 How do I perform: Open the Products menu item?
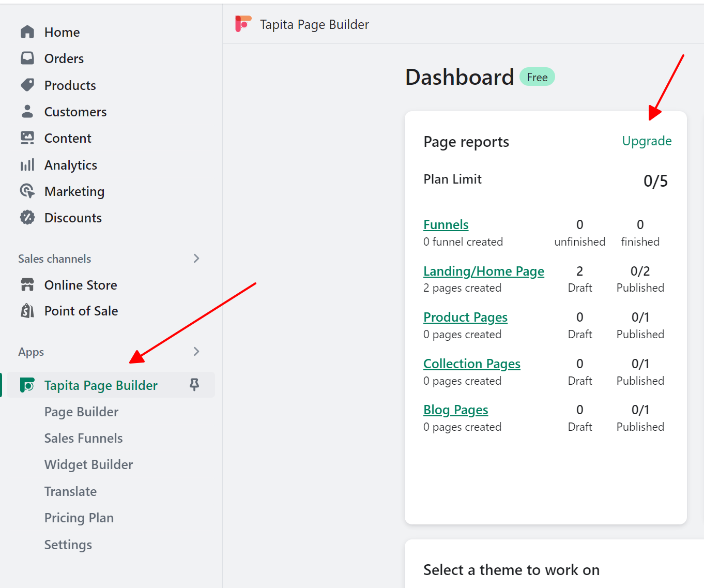coord(70,85)
